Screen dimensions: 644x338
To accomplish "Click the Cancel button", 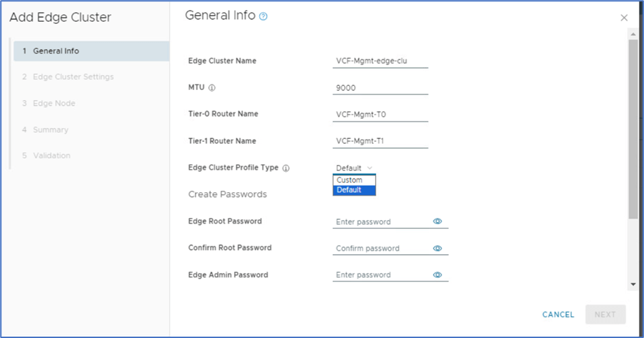I will 558,314.
